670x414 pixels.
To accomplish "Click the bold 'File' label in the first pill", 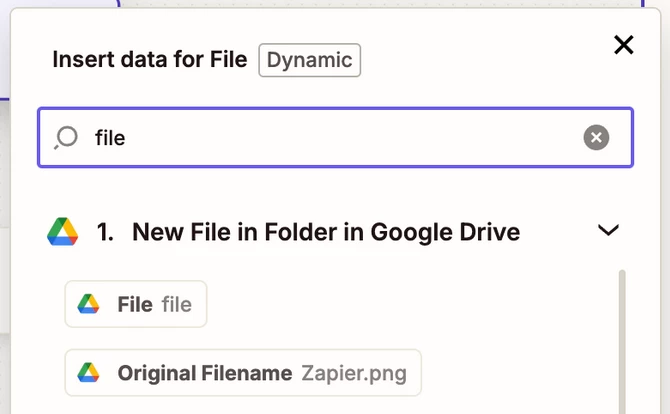I will tap(135, 305).
